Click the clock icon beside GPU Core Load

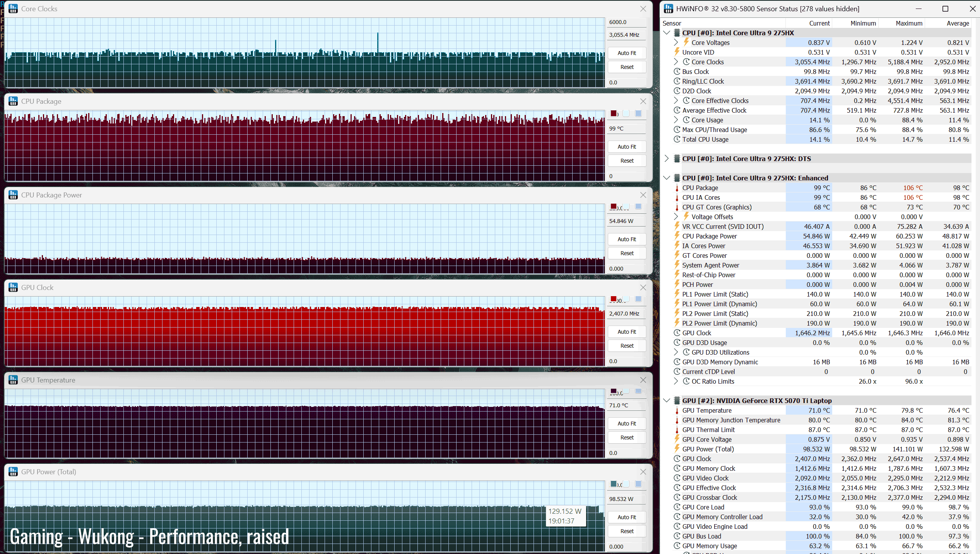[677, 507]
